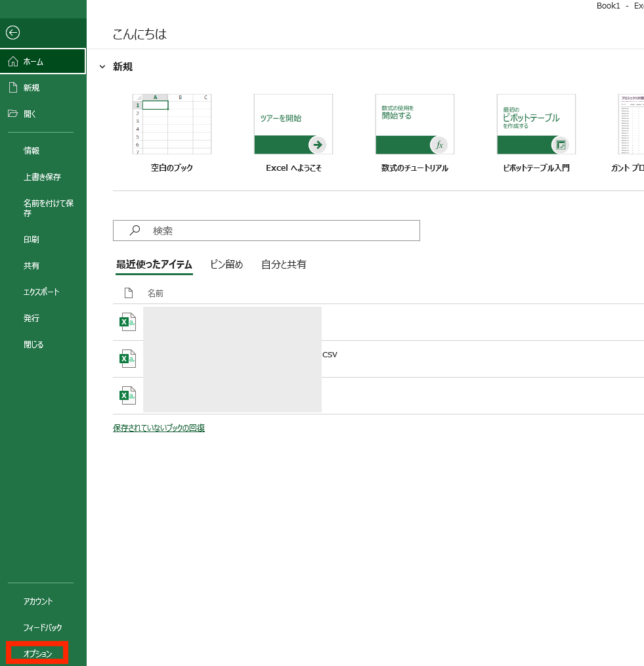This screenshot has height=666, width=644.
Task: Click the first recent file's Excel icon
Action: [x=127, y=322]
